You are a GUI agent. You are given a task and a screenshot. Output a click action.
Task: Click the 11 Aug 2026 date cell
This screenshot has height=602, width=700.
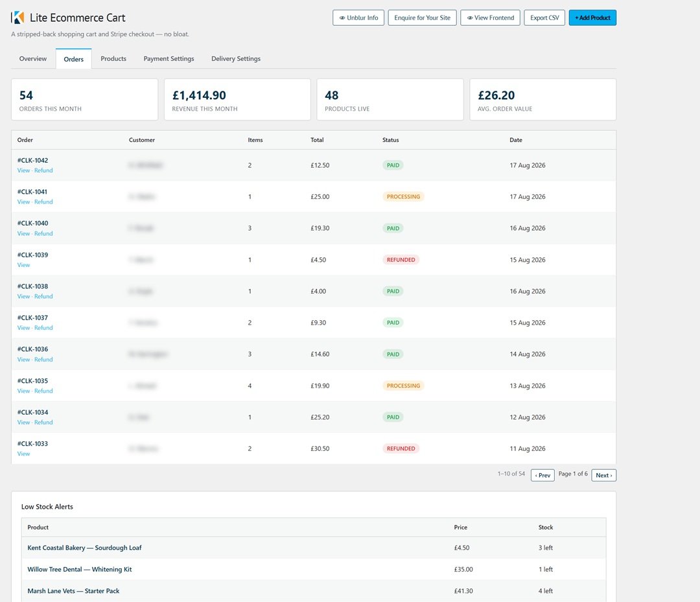coord(527,448)
